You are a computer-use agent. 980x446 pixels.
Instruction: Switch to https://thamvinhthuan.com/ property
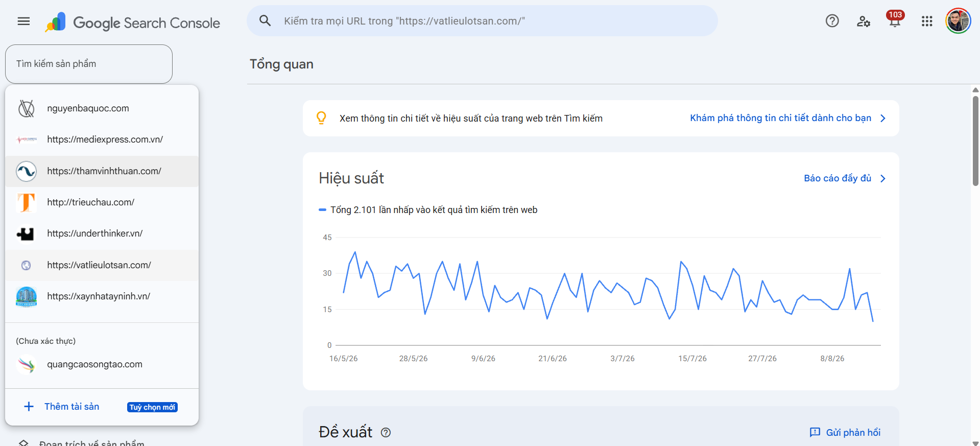tap(102, 171)
